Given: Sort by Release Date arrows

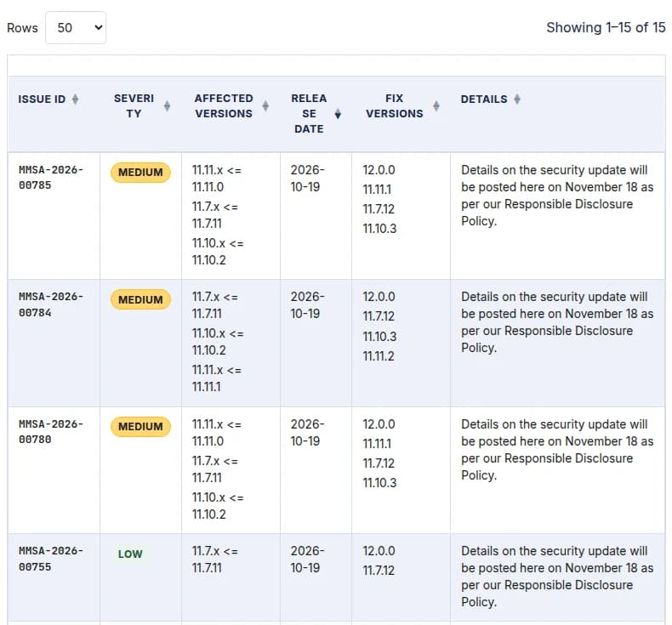Looking at the screenshot, I should pos(338,113).
